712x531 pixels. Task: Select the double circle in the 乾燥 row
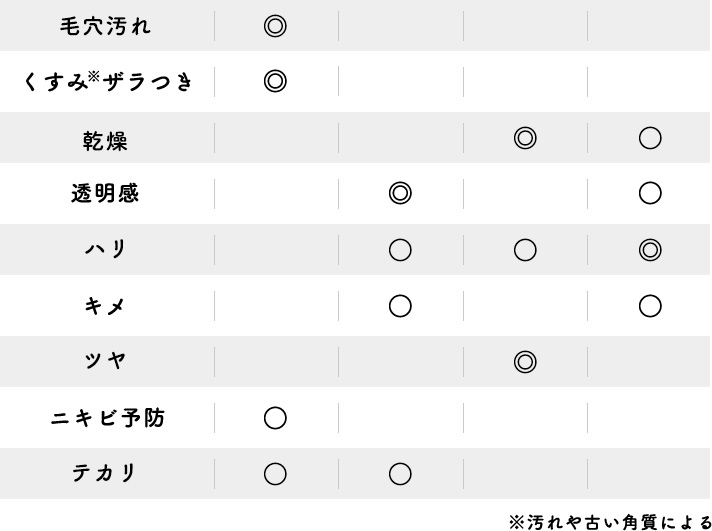[x=525, y=138]
